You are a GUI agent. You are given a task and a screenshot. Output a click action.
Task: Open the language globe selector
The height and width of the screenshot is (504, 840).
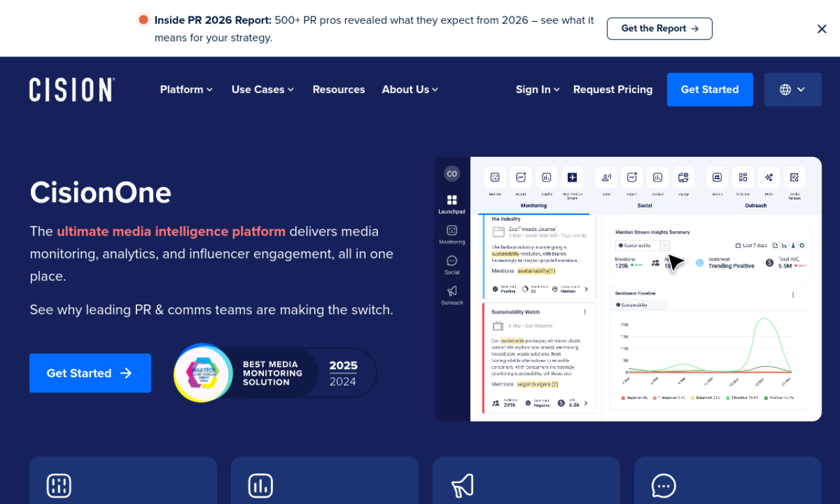(x=793, y=89)
